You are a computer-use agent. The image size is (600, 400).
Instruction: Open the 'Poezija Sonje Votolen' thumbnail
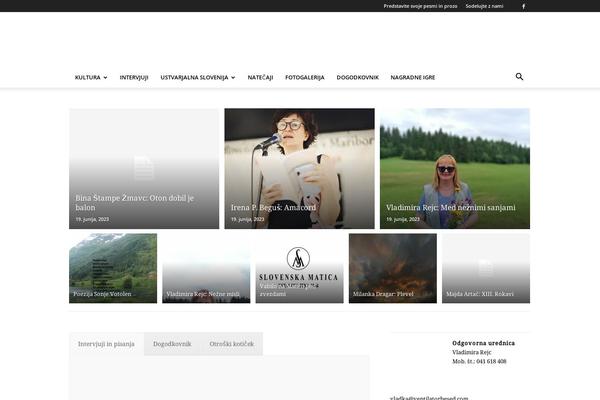[x=113, y=268]
